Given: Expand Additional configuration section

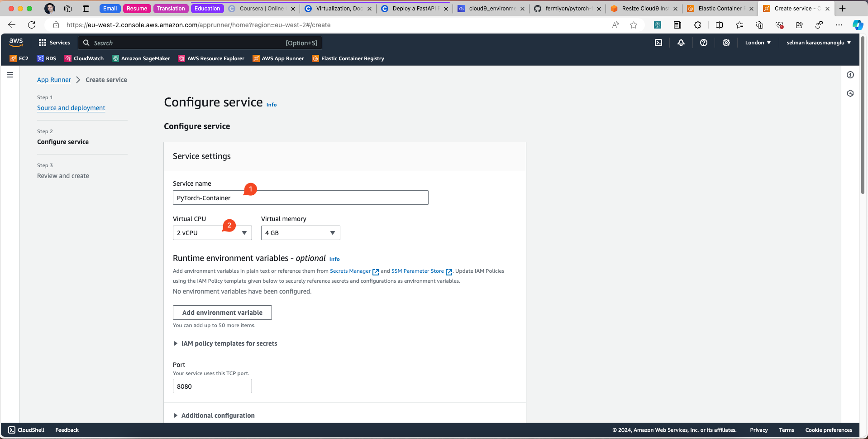Looking at the screenshot, I should point(214,415).
